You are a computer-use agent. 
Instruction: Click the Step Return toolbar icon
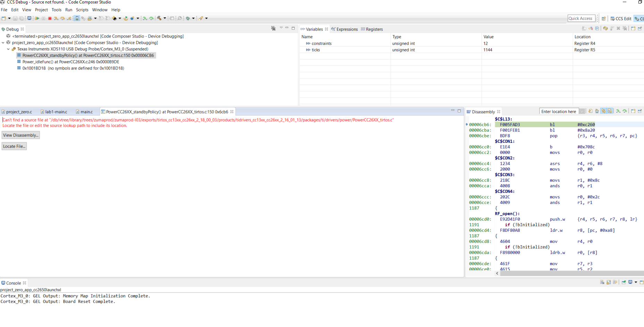pos(69,18)
